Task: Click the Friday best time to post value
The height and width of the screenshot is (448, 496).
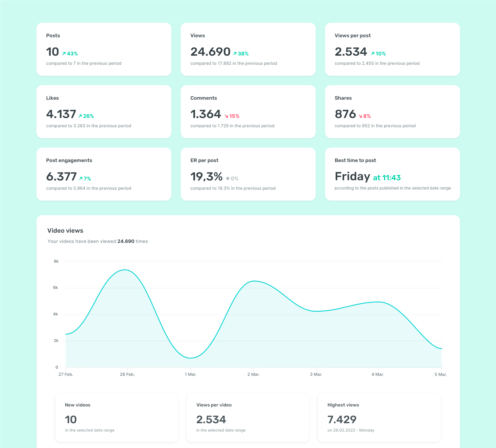Action: 352,176
